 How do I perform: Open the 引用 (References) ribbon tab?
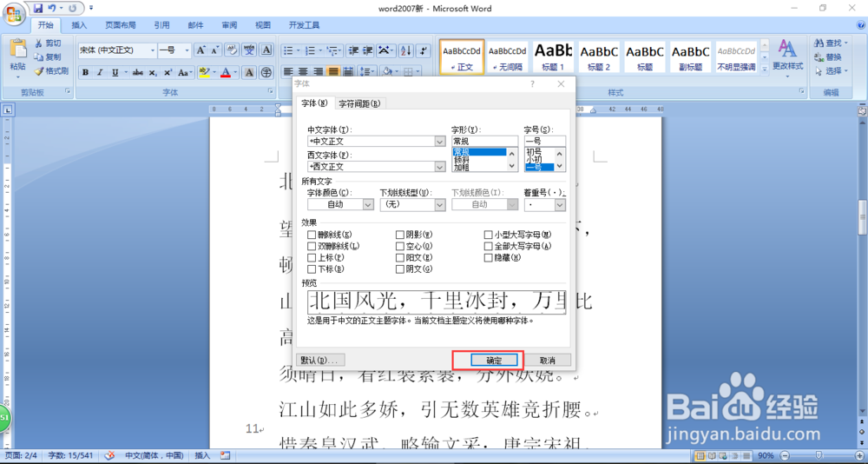tap(161, 25)
